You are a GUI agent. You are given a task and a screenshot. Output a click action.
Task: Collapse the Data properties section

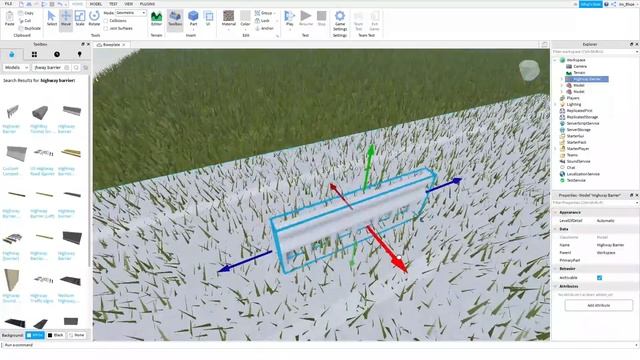point(556,229)
